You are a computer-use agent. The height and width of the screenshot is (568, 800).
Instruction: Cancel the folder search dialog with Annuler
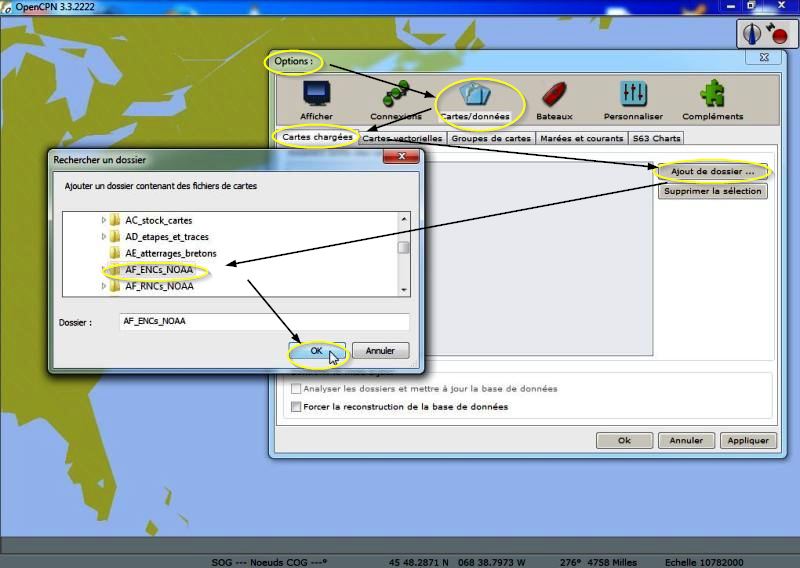tap(380, 351)
